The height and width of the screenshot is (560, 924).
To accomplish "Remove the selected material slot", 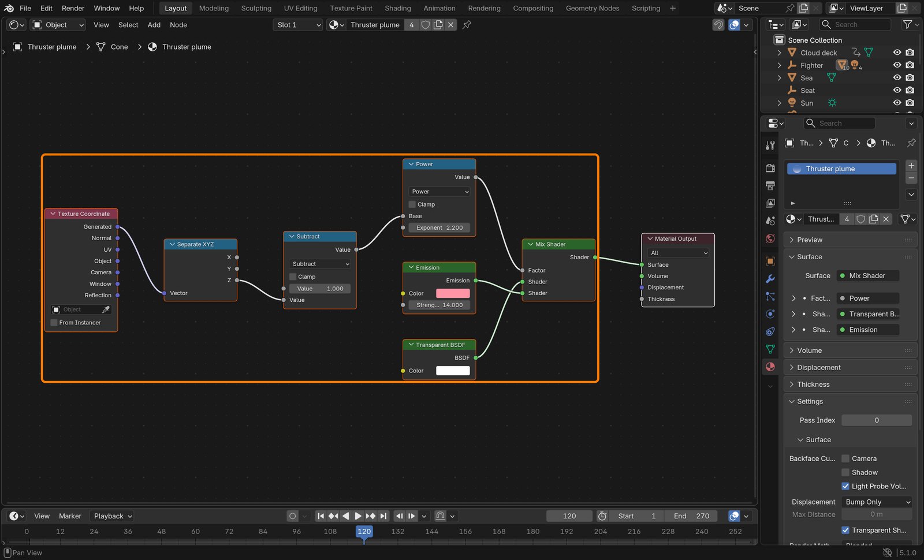I will click(911, 178).
